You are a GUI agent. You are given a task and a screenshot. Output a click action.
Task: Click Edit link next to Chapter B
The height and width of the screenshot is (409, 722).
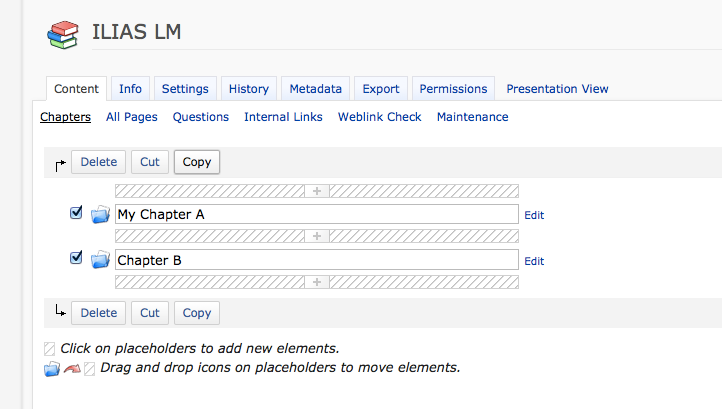click(534, 261)
